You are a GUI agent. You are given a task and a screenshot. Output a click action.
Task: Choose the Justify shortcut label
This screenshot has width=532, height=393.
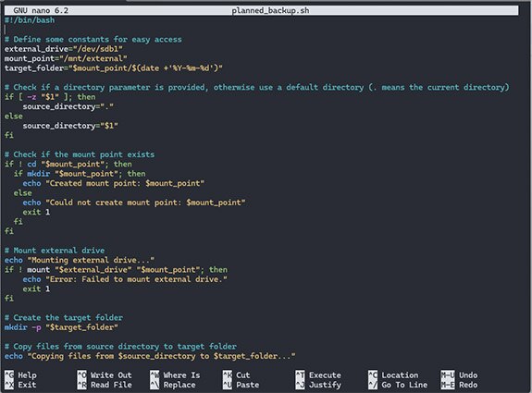[325, 385]
